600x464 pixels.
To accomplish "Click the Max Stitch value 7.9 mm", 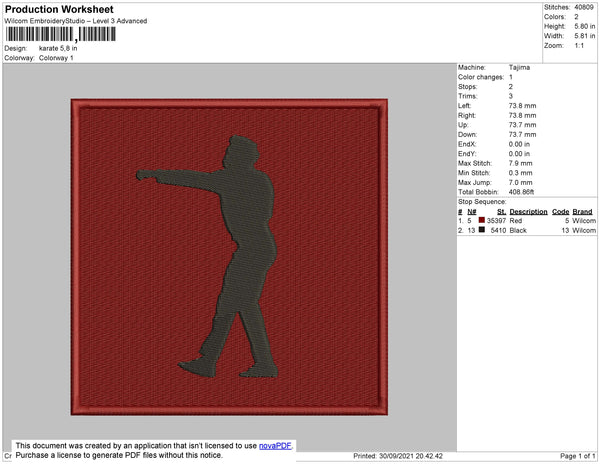I will [x=520, y=163].
